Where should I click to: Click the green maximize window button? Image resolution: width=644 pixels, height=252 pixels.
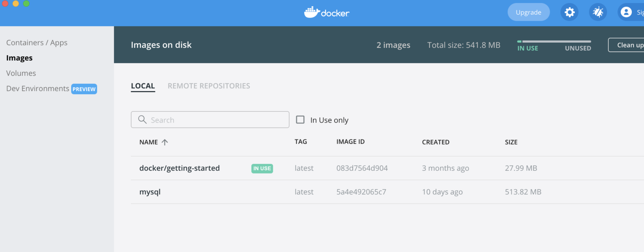pyautogui.click(x=26, y=3)
